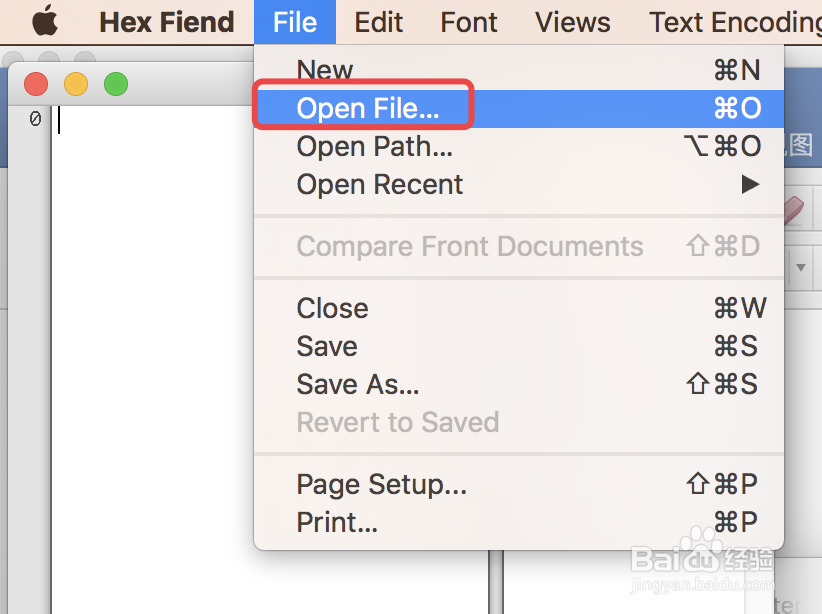Viewport: 822px width, 614px height.
Task: Click the red close window button
Action: pos(36,85)
